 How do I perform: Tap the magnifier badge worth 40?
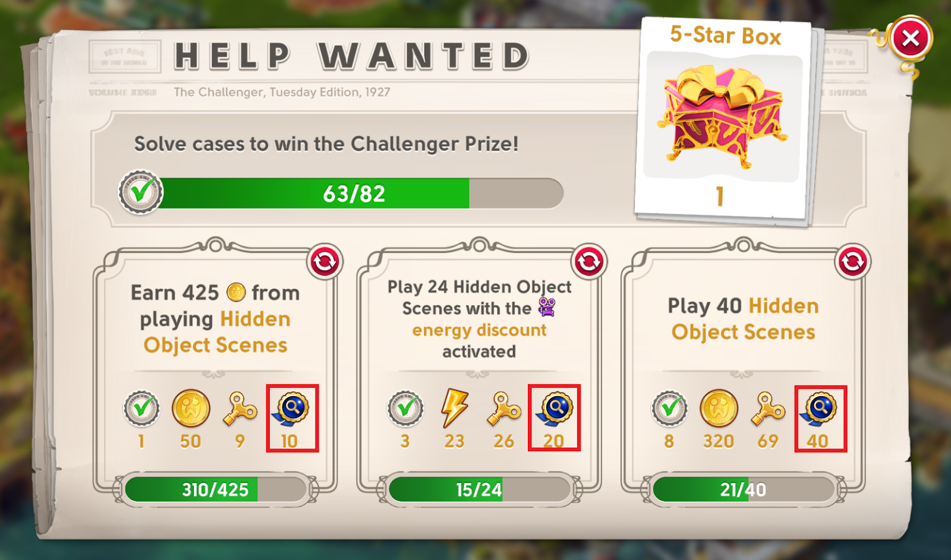coord(820,409)
